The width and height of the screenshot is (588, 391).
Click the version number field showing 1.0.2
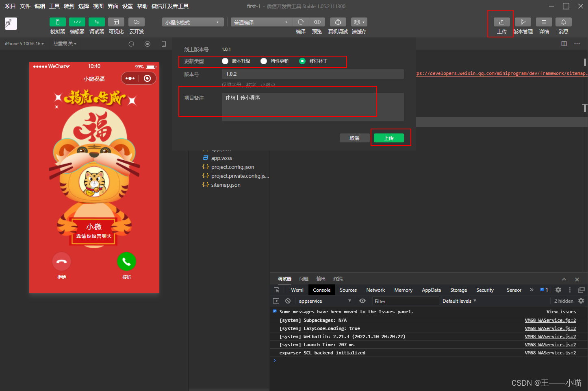tap(313, 74)
